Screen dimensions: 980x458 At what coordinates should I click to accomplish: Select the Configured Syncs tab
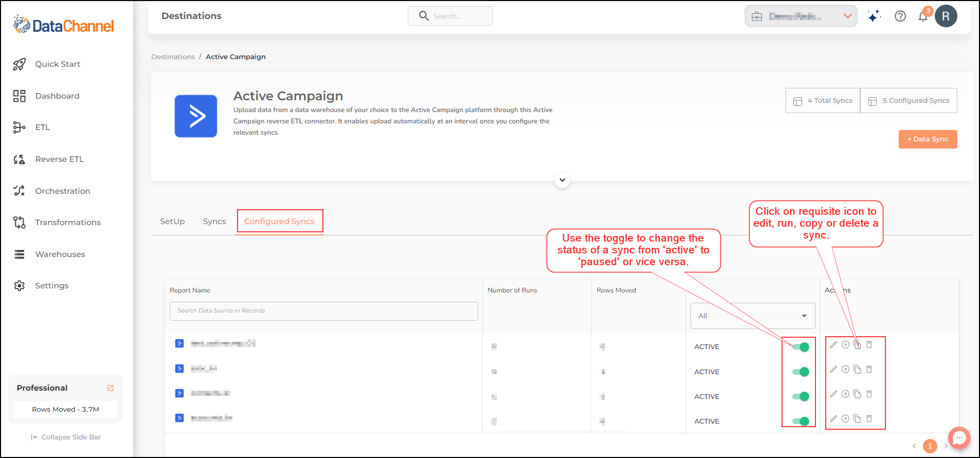pos(279,222)
